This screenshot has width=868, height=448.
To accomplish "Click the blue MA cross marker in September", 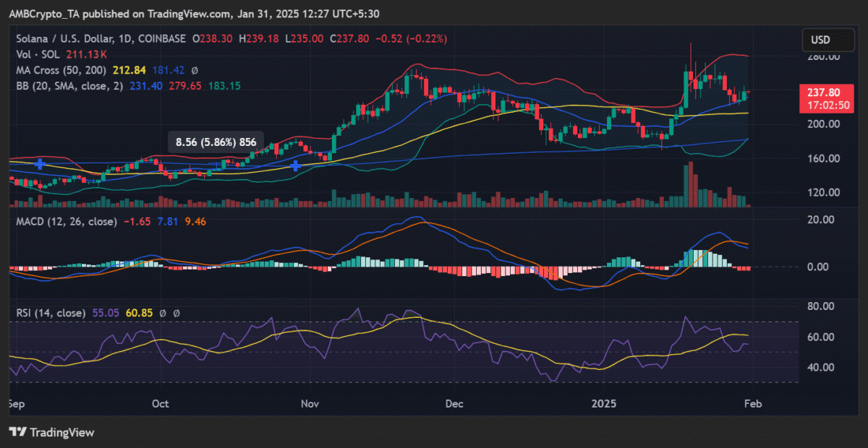I will (x=40, y=164).
